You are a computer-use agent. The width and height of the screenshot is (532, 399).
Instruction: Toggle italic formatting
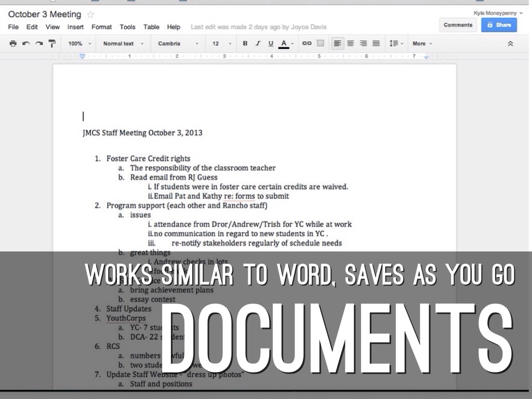(258, 44)
